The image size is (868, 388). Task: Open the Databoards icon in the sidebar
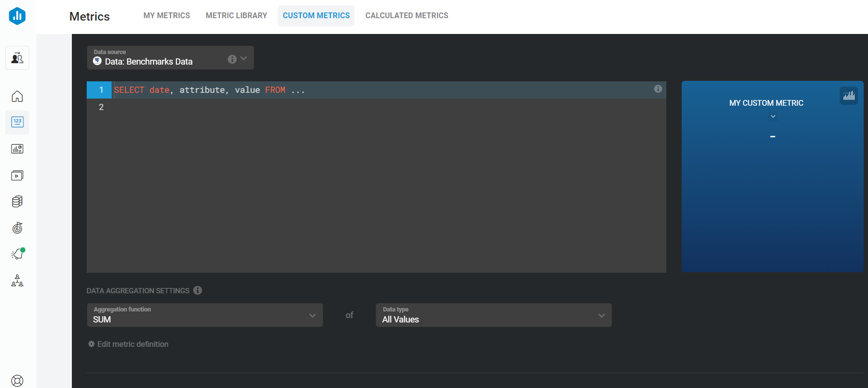17,149
